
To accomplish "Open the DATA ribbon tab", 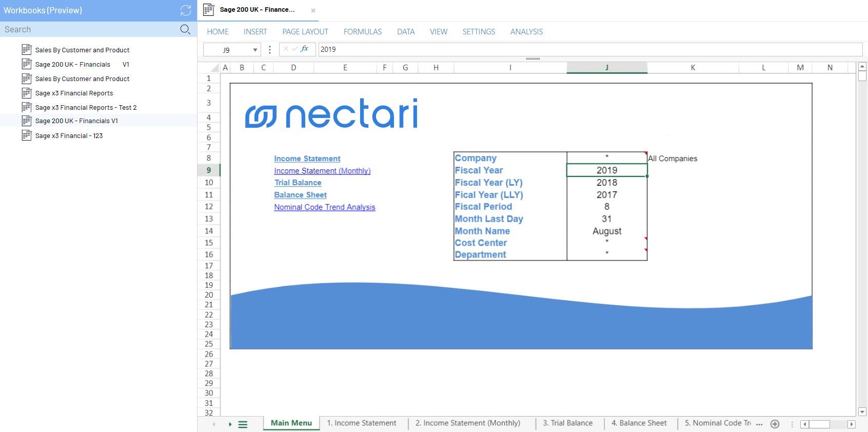I will tap(406, 32).
